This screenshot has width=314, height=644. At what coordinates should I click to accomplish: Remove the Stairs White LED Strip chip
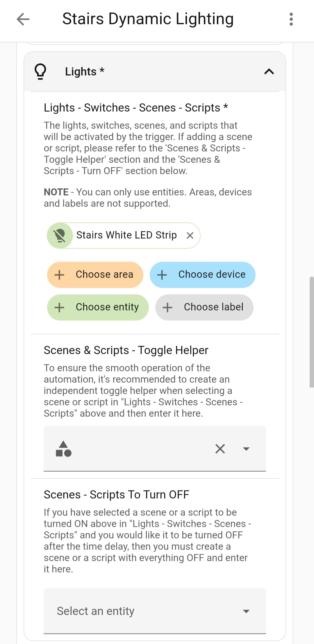(x=190, y=236)
